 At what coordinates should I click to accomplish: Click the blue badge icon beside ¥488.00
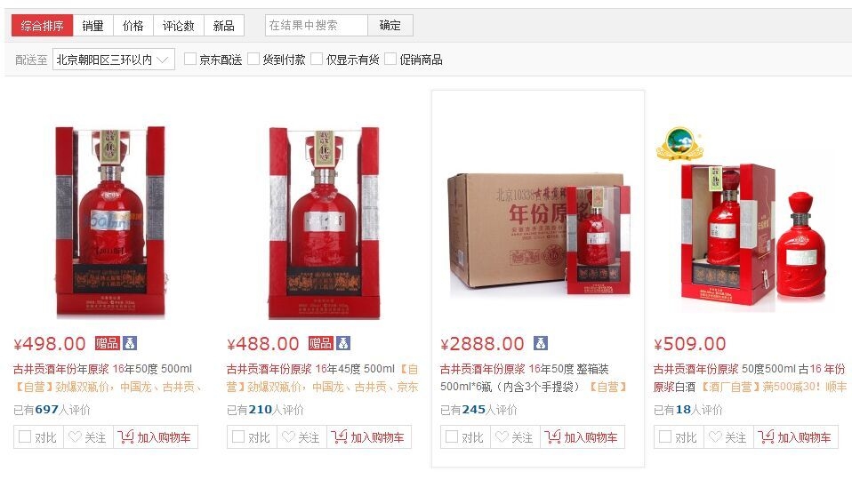point(343,343)
